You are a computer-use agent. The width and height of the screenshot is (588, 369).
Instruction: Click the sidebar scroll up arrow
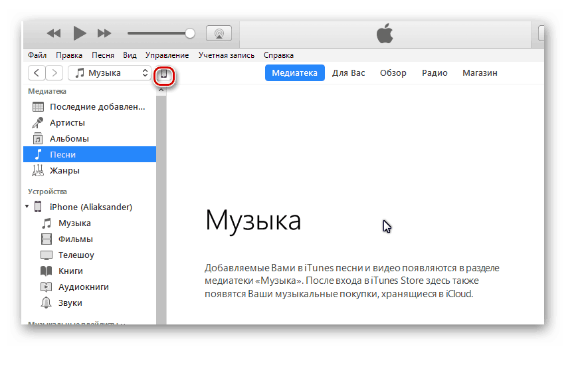click(161, 90)
